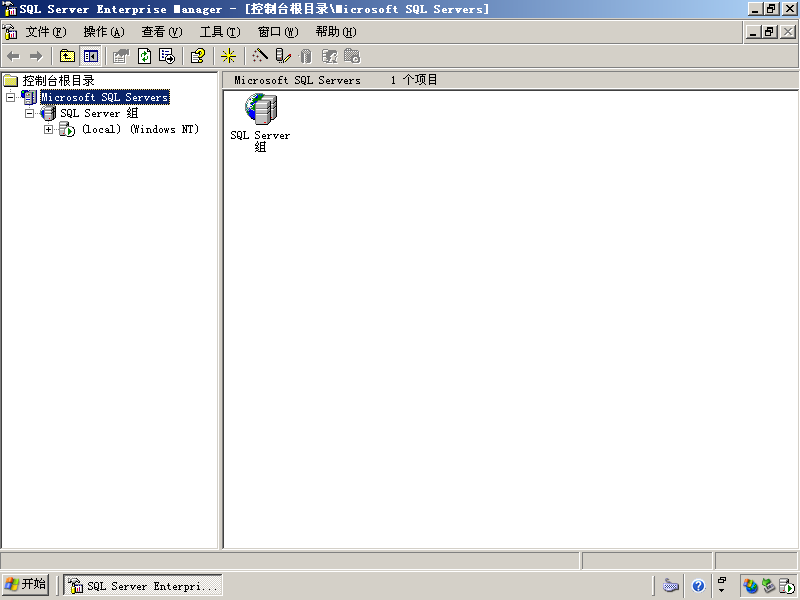Click the grayed Properties toolbar icon
Screen dimensions: 800x600
click(121, 56)
